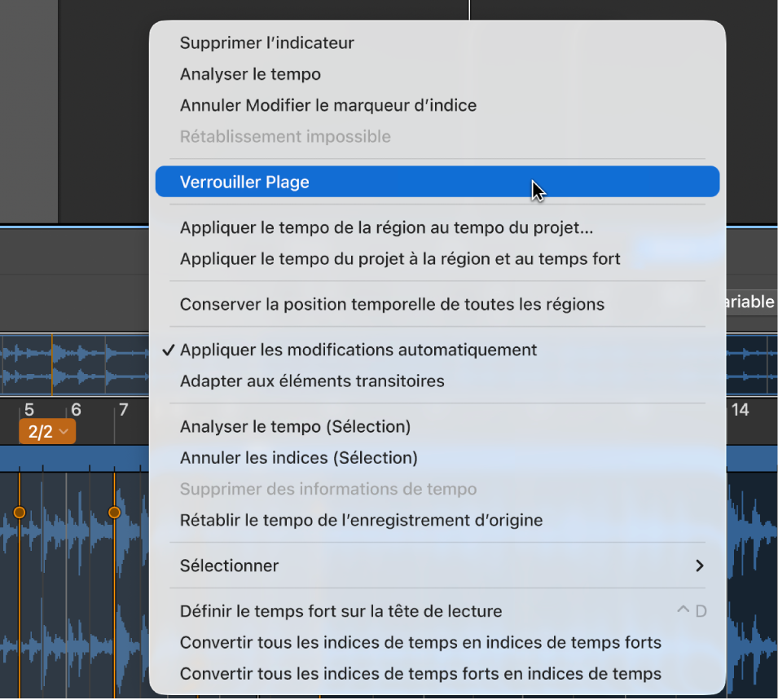
Task: Choose Convertir tous les indices de temps en indices de temps forts
Action: coord(437,642)
